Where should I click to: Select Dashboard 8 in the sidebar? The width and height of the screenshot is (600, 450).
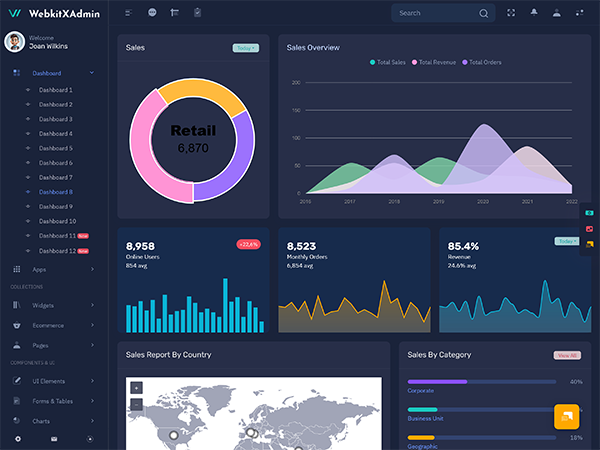coord(55,192)
